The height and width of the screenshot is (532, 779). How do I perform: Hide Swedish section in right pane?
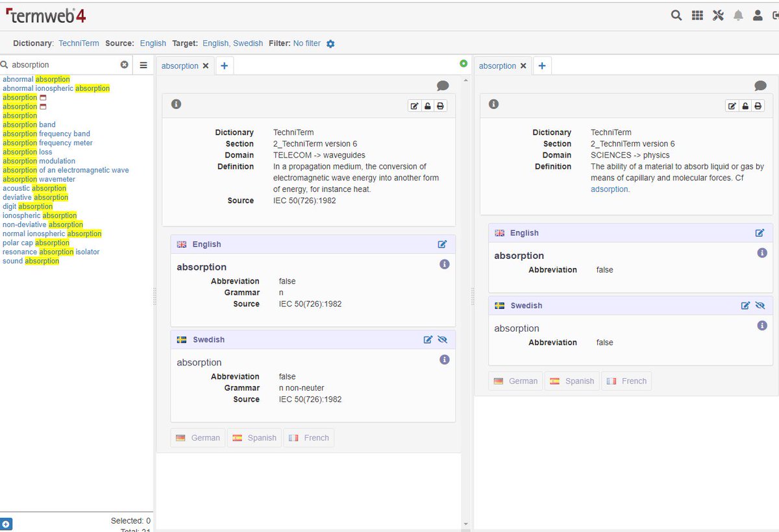pyautogui.click(x=760, y=305)
